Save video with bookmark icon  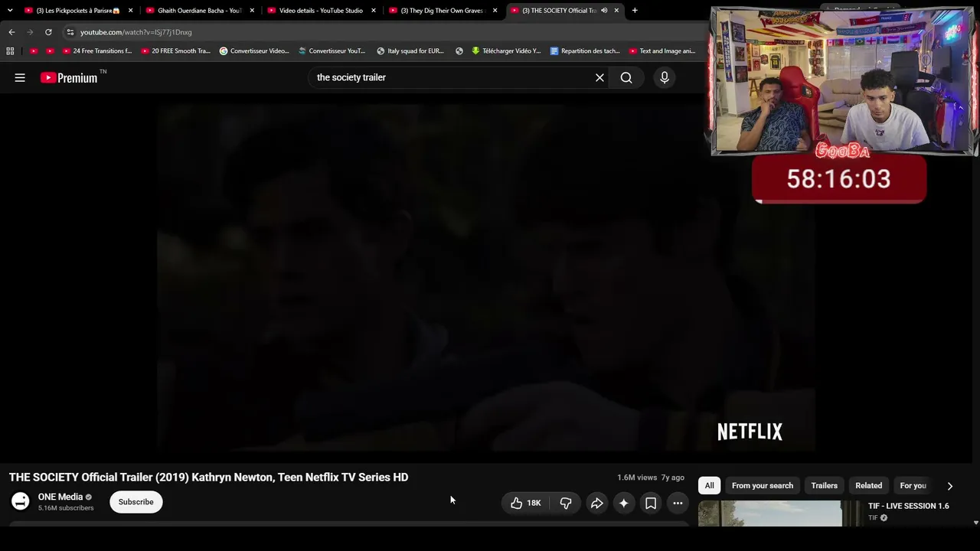651,503
